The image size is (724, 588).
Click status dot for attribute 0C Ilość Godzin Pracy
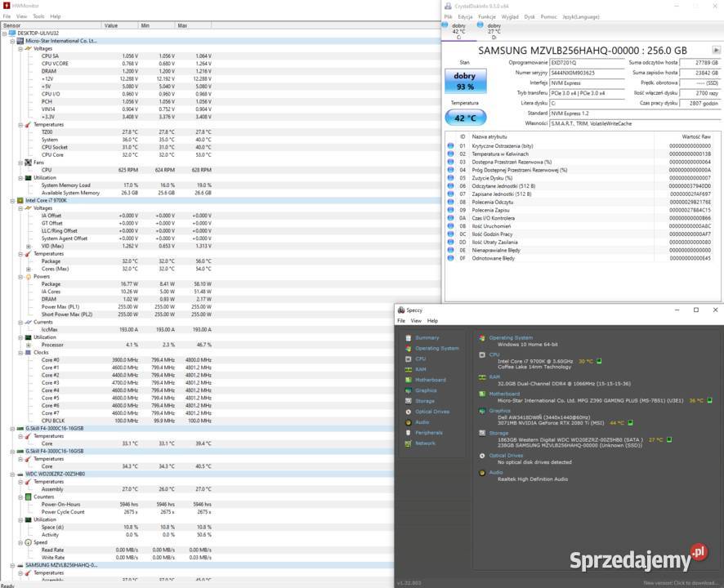tap(450, 234)
